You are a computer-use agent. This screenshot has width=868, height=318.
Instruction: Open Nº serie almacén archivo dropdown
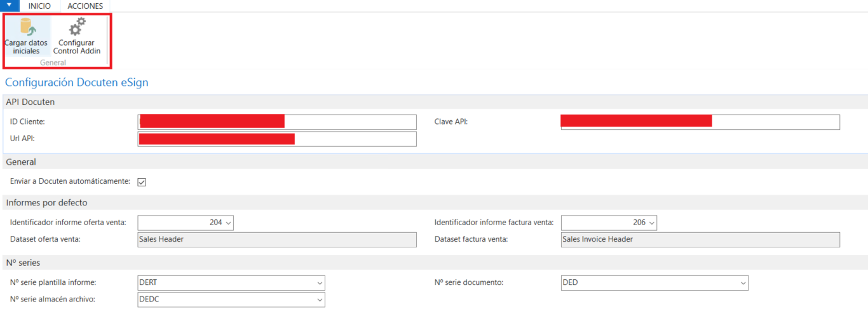320,300
